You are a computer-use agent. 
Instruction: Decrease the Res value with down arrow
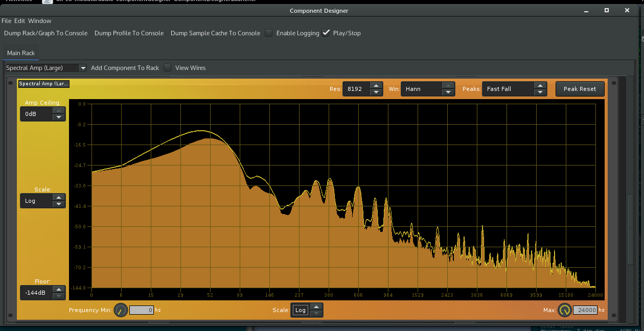click(x=376, y=92)
